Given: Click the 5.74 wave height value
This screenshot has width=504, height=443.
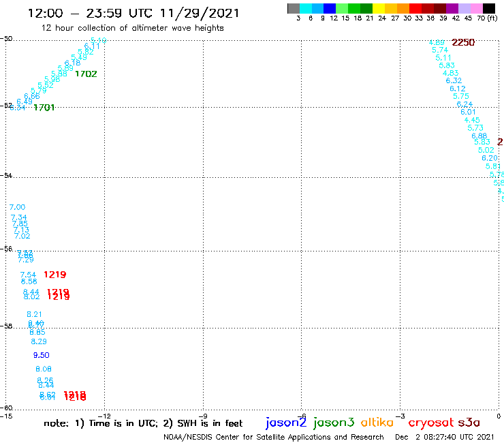Looking at the screenshot, I should click(x=440, y=50).
